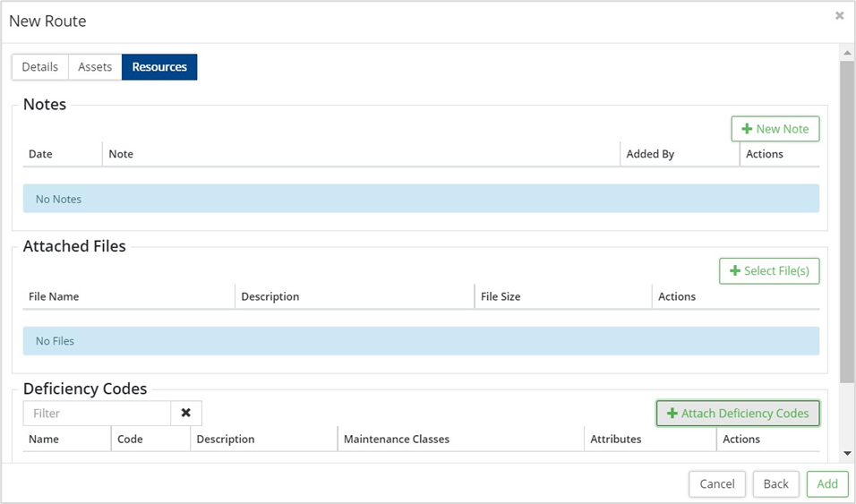Click the Added By column header

[x=650, y=154]
